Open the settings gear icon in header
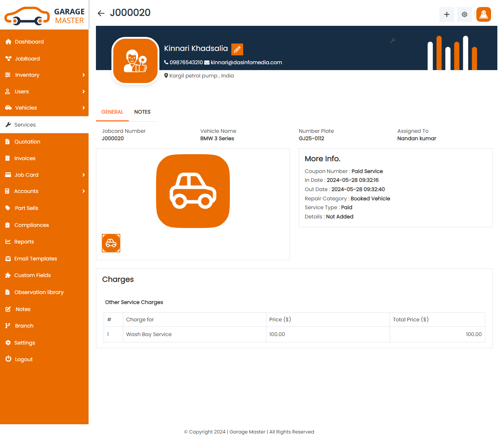The width and height of the screenshot is (504, 439). (464, 14)
